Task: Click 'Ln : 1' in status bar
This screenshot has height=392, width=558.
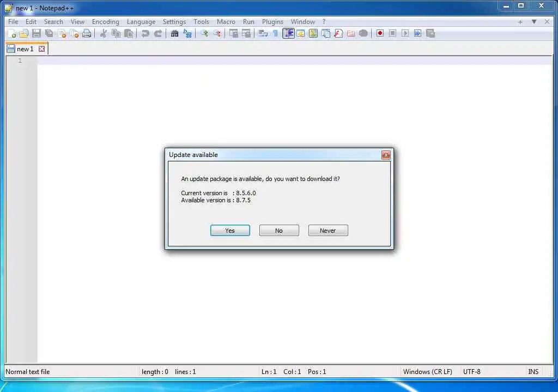Action: 269,372
